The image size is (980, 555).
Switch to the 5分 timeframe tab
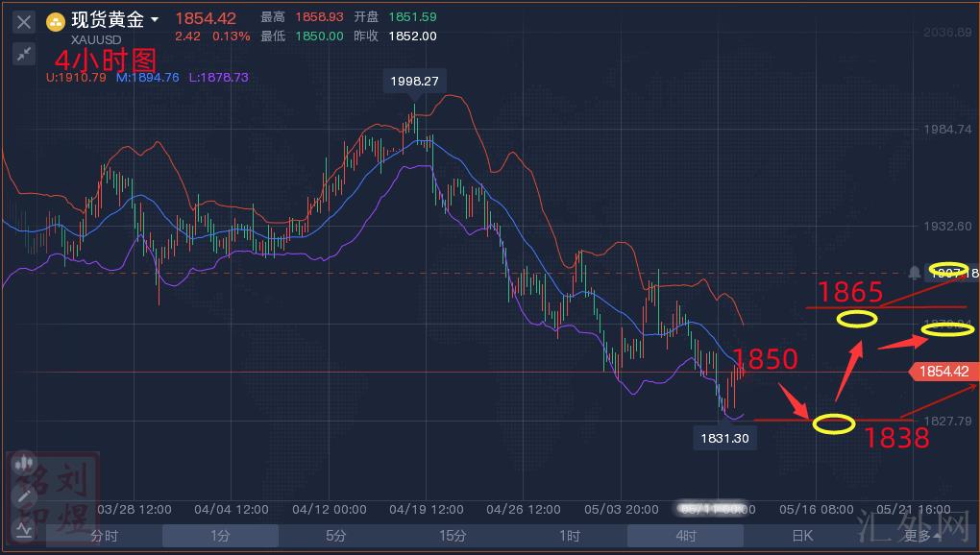tap(336, 536)
